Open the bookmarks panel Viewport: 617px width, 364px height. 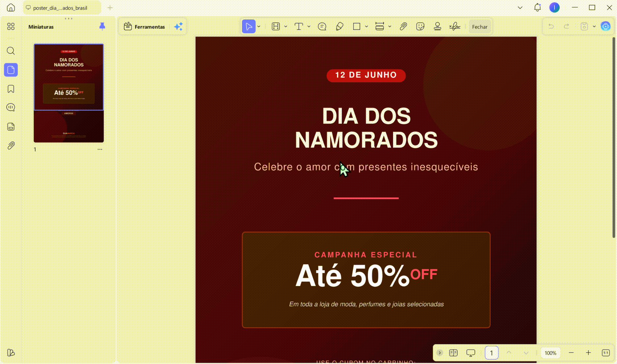click(11, 89)
